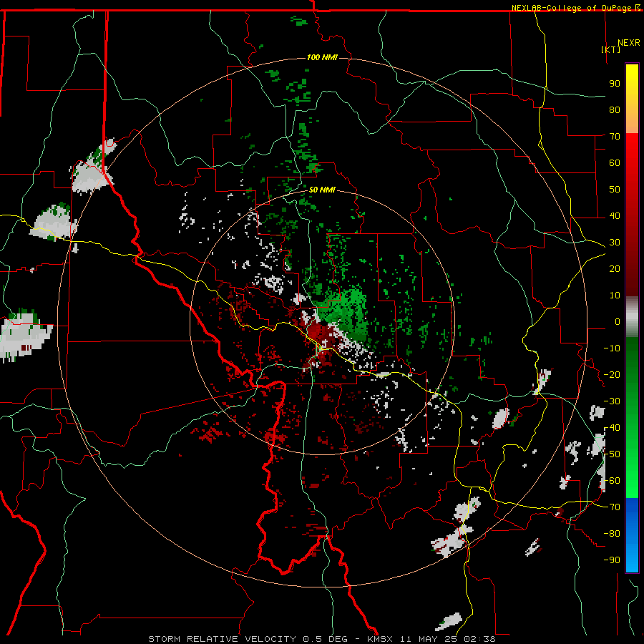
Task: Click the 40 value on the velocity scale
Action: [x=615, y=216]
